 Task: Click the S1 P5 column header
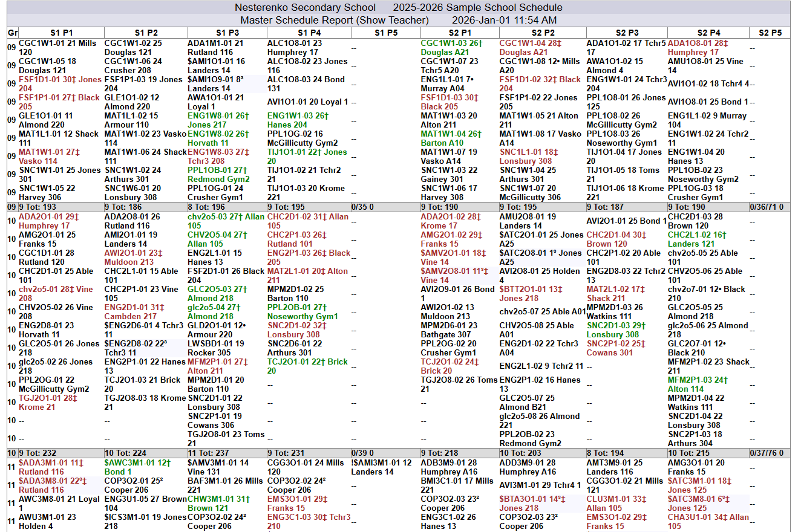tap(385, 33)
